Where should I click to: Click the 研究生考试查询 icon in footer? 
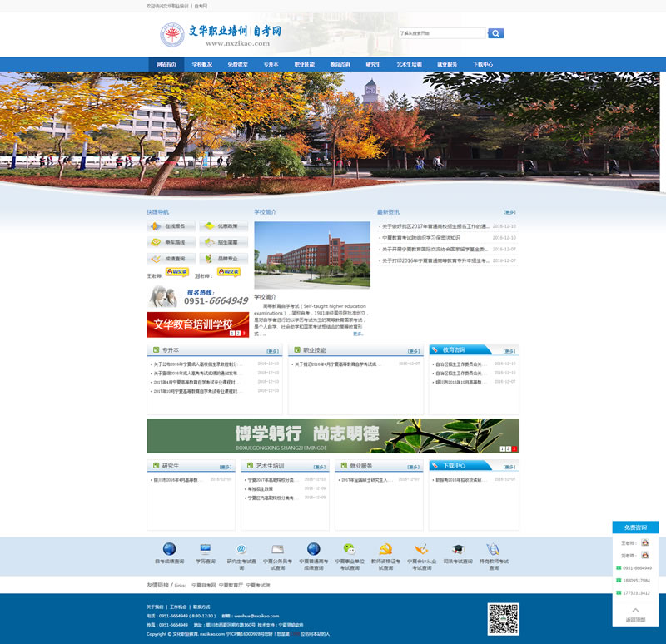click(x=240, y=550)
